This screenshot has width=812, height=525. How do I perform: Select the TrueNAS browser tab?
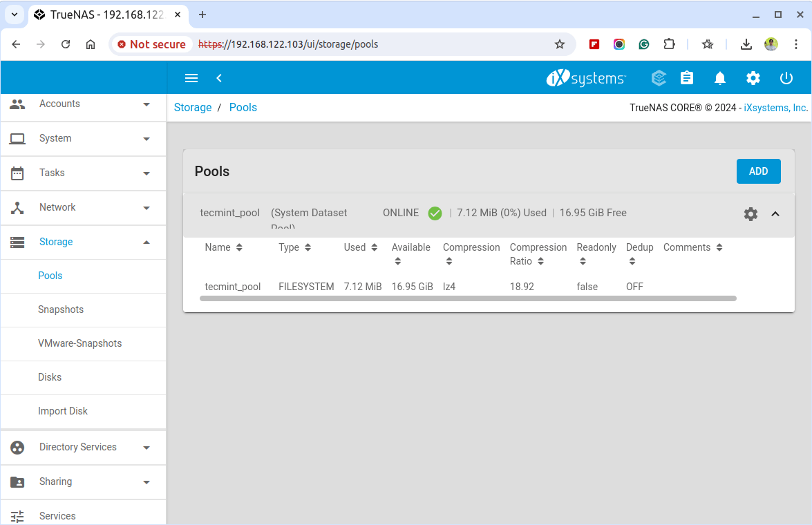pyautogui.click(x=108, y=15)
